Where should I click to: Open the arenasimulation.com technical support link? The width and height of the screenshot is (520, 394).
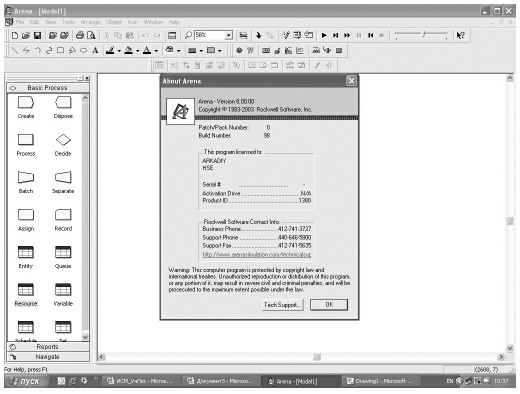coord(257,254)
